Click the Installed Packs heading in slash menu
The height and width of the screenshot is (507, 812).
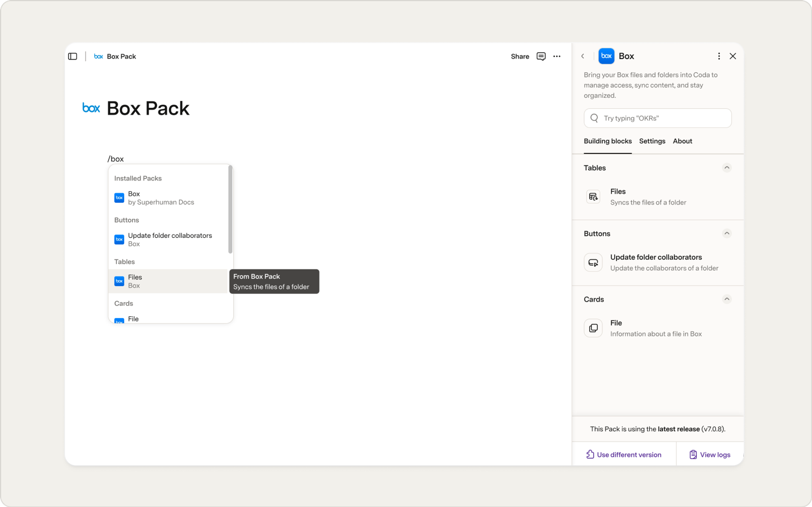point(138,178)
